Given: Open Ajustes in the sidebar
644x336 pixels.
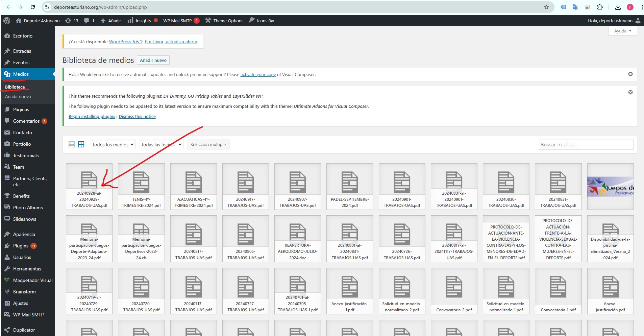Looking at the screenshot, I should point(28,303).
